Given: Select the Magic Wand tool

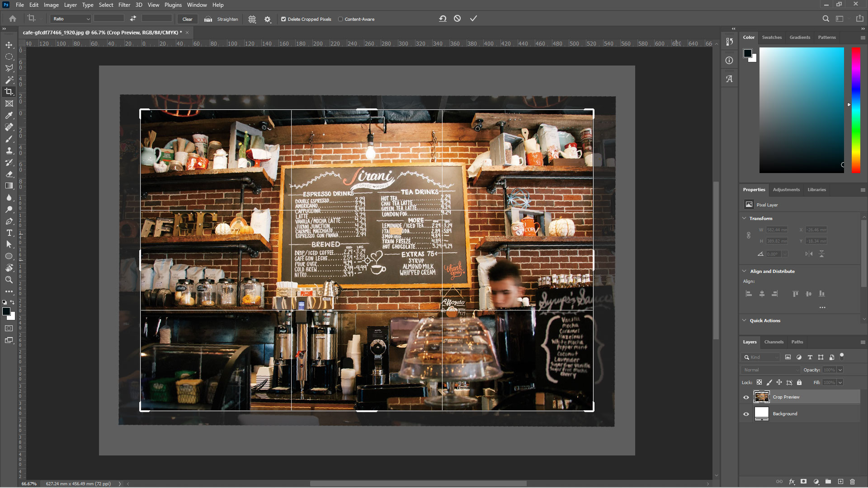Looking at the screenshot, I should (x=9, y=80).
